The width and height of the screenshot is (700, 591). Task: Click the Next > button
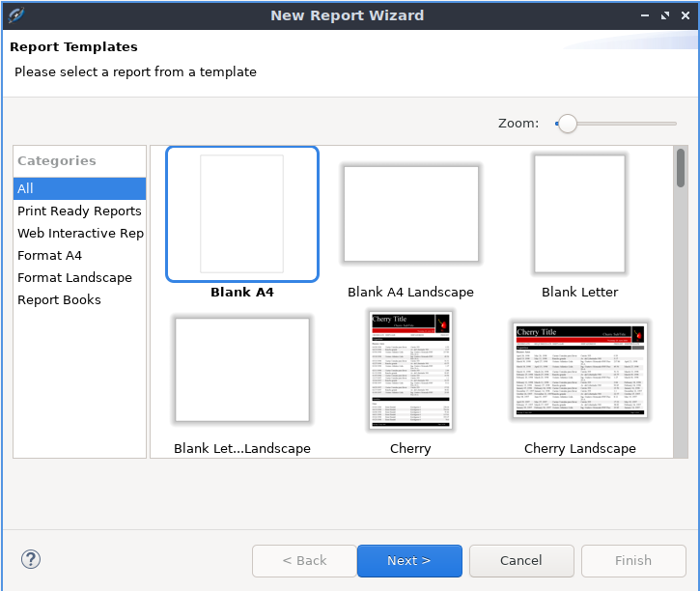coord(409,561)
